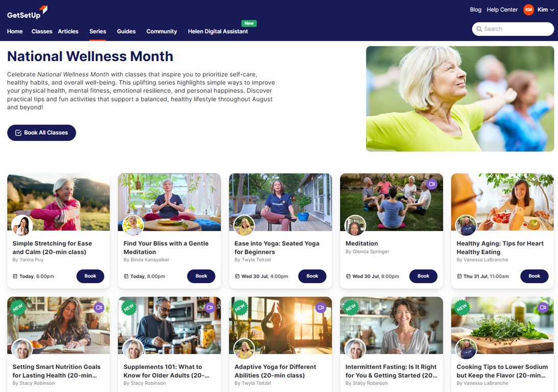558x392 pixels.
Task: Open Helen Digital Assistant from navigation
Action: [218, 31]
